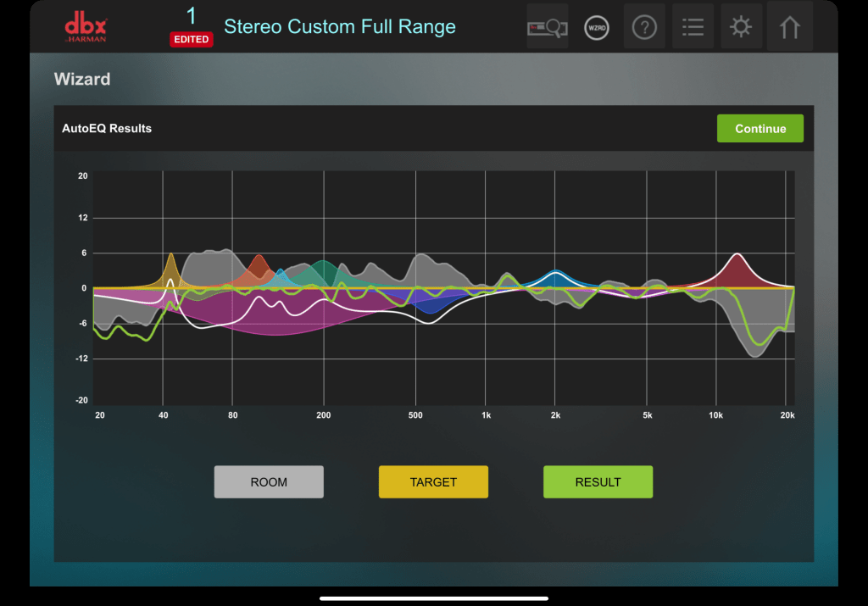Open the settings gear icon

click(x=741, y=27)
